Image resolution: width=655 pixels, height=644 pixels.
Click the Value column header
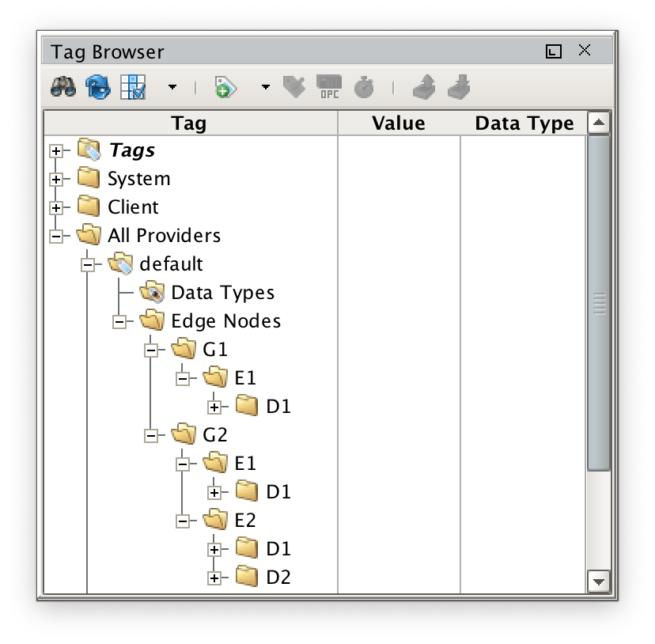pyautogui.click(x=398, y=123)
